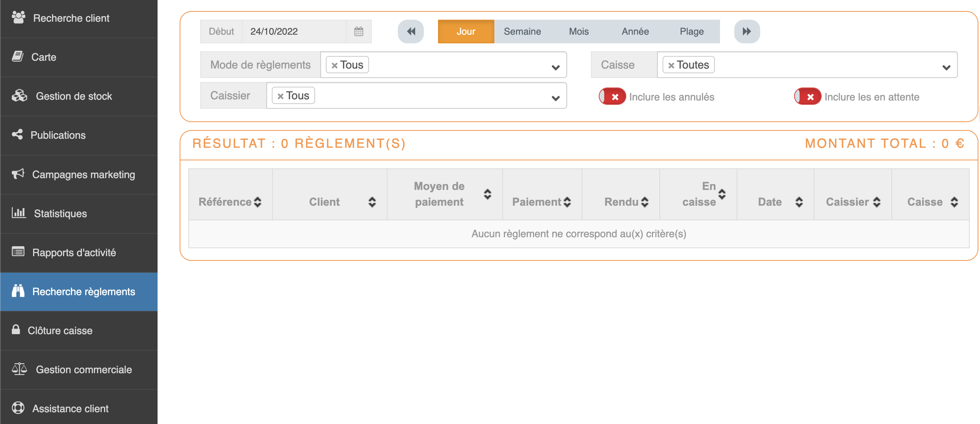Click the Début date input field
The image size is (980, 424).
tap(293, 32)
